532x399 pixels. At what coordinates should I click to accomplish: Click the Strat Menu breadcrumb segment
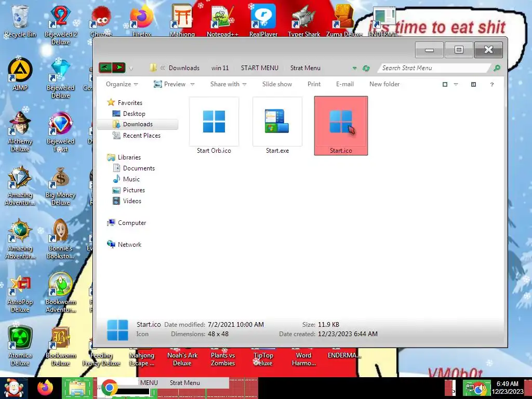305,68
